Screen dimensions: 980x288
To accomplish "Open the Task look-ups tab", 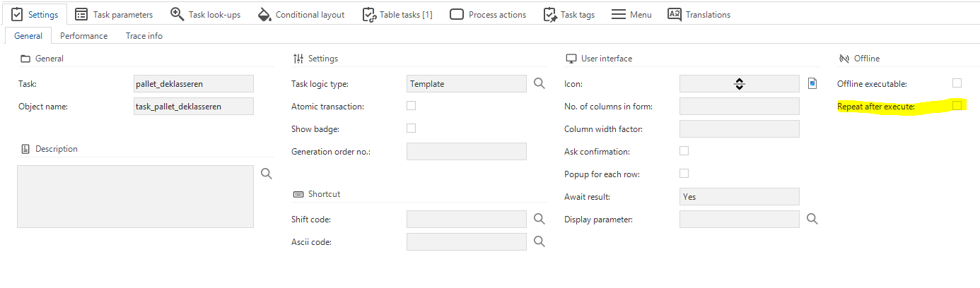I will point(206,14).
